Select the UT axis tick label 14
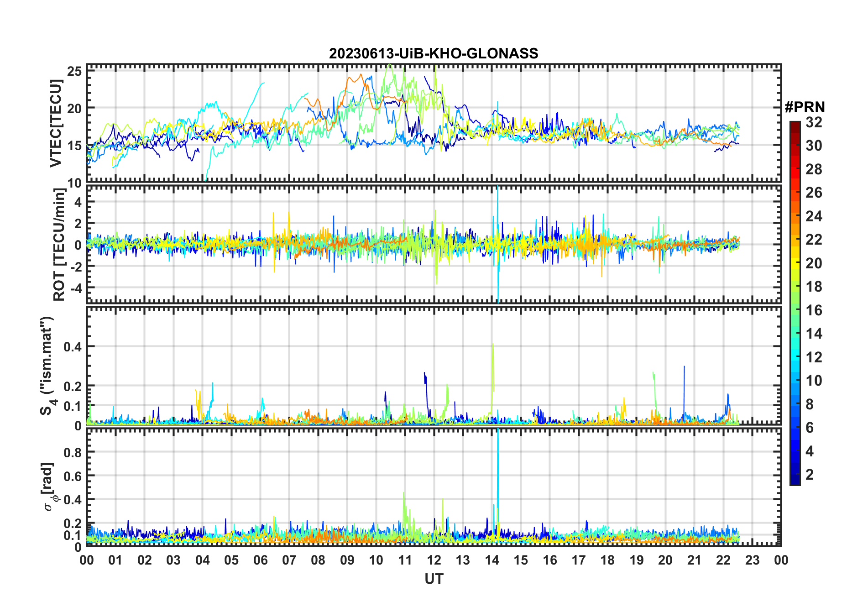The height and width of the screenshot is (607, 868). [492, 560]
